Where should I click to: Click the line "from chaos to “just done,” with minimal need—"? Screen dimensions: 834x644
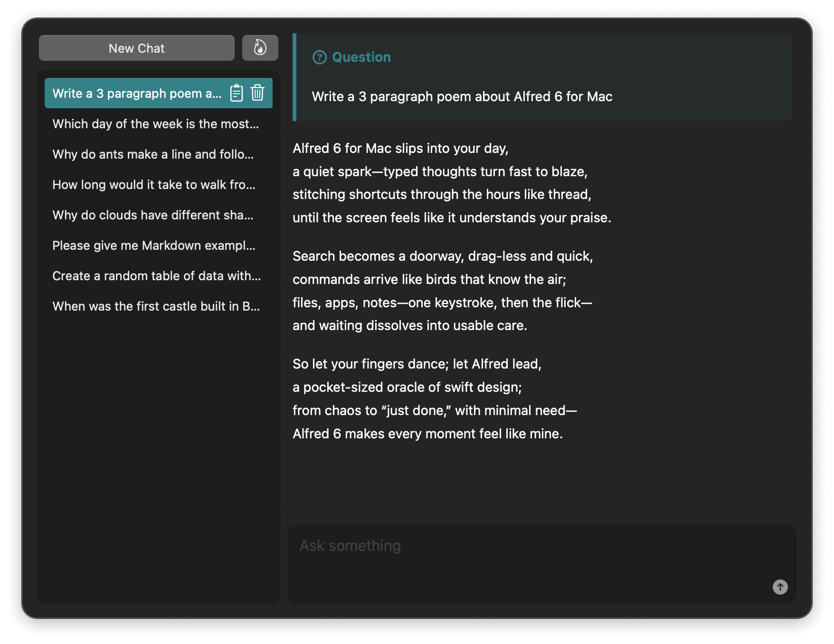pyautogui.click(x=435, y=411)
